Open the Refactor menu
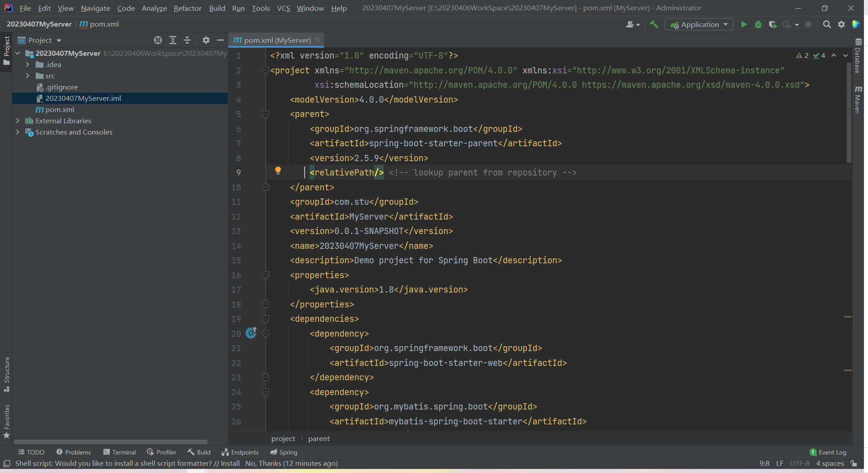 pyautogui.click(x=187, y=8)
